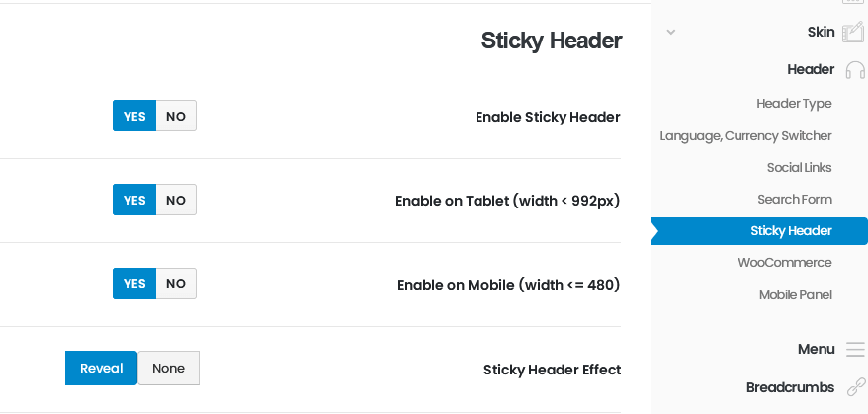Viewport: 868px width, 414px height.
Task: Enable sticky header on Tablet with YES
Action: click(x=134, y=201)
